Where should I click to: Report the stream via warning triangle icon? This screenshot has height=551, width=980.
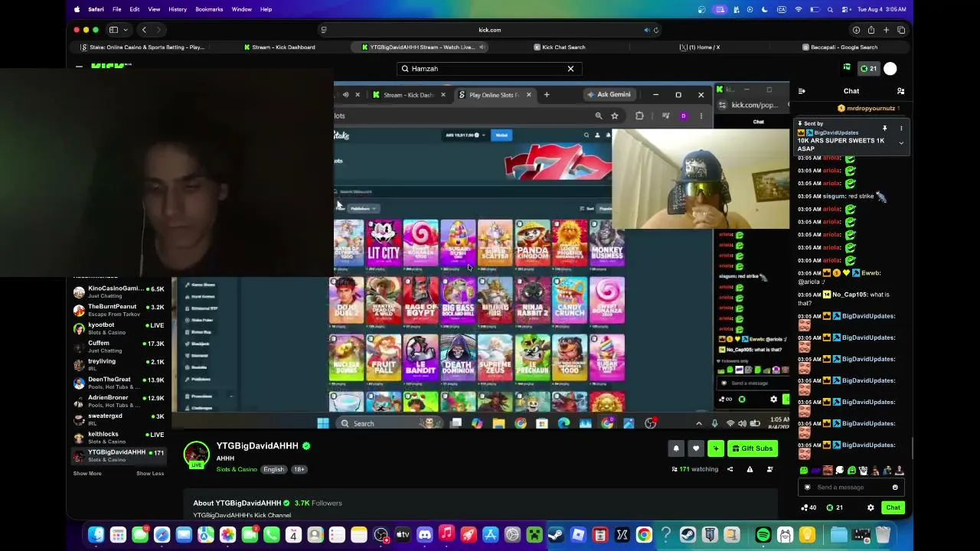[750, 469]
